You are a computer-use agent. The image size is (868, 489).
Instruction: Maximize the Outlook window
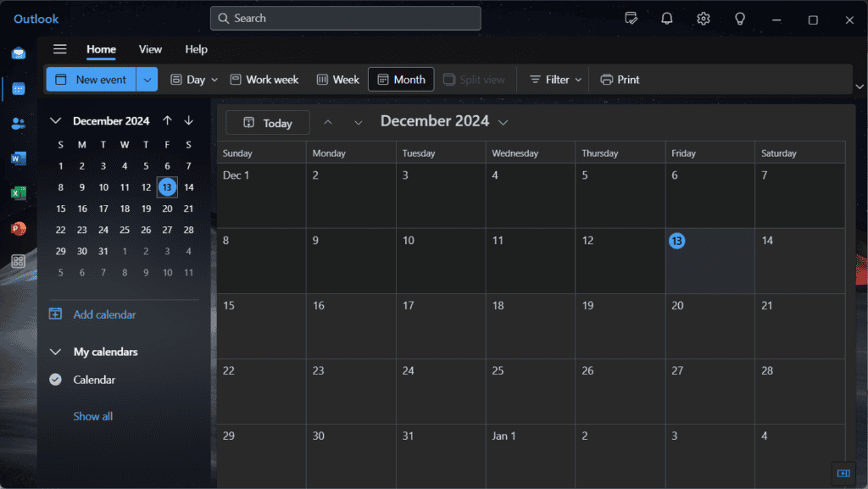pyautogui.click(x=813, y=19)
